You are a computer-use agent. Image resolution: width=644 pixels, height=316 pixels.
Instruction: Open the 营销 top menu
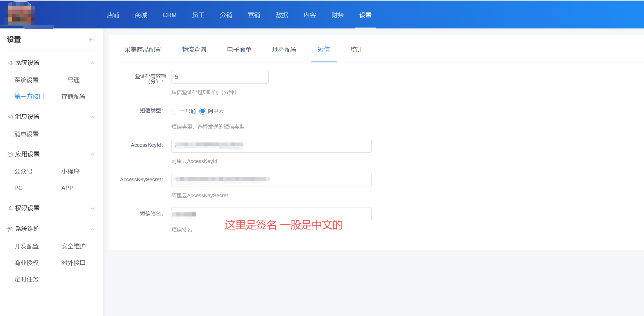254,15
